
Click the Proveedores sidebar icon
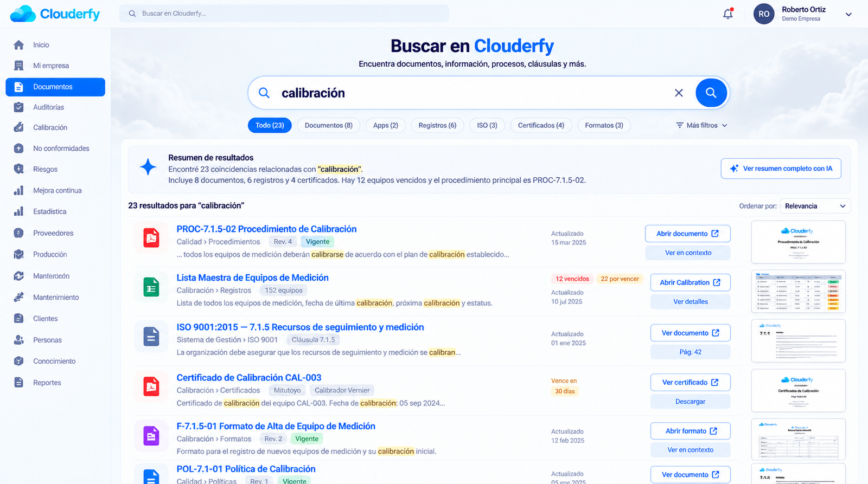pyautogui.click(x=19, y=233)
